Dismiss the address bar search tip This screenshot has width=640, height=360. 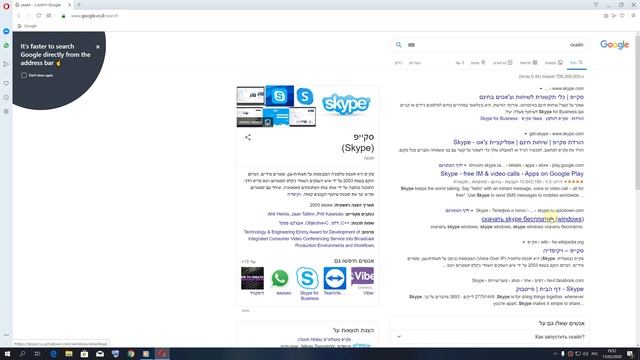tap(98, 47)
